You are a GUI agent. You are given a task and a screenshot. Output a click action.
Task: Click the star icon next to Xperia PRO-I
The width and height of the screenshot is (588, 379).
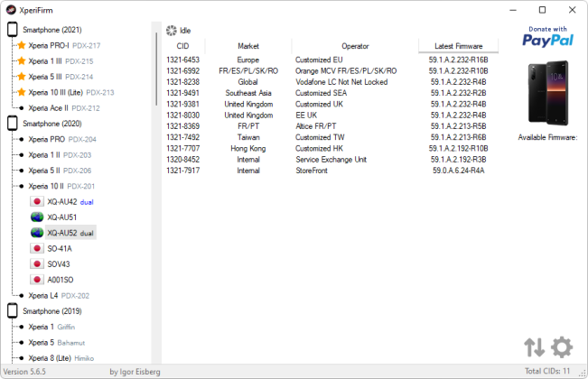(x=22, y=45)
